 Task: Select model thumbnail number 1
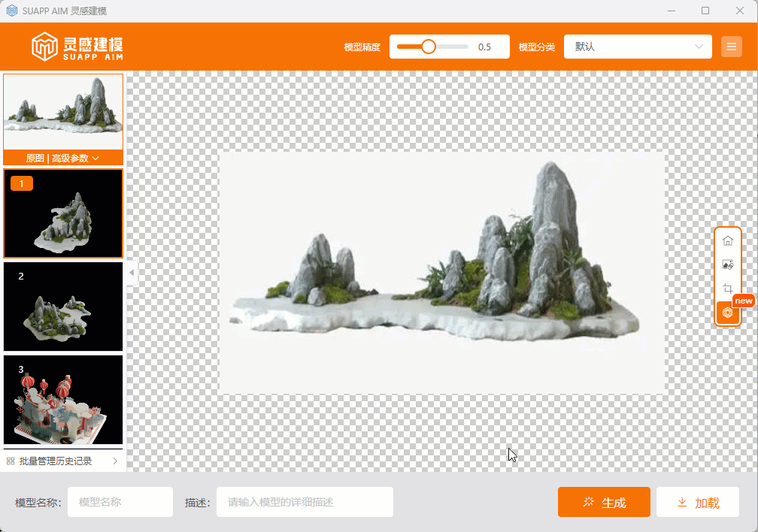63,213
